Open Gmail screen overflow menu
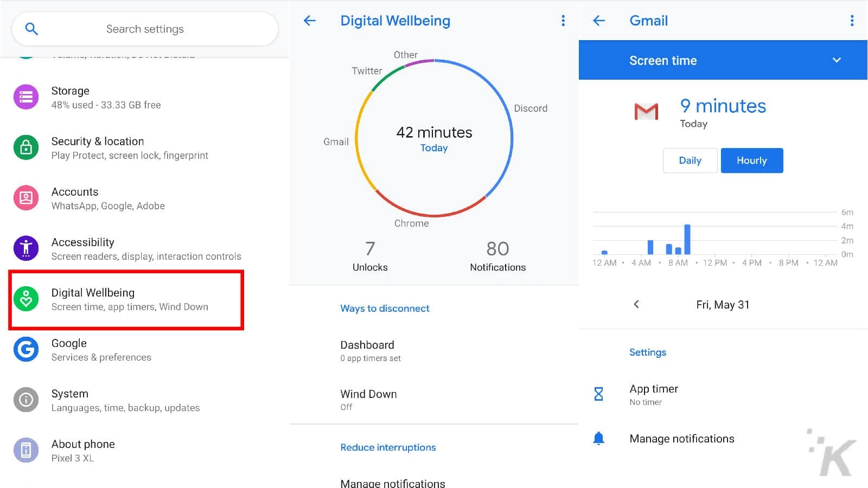Image resolution: width=868 pixels, height=488 pixels. point(852,21)
